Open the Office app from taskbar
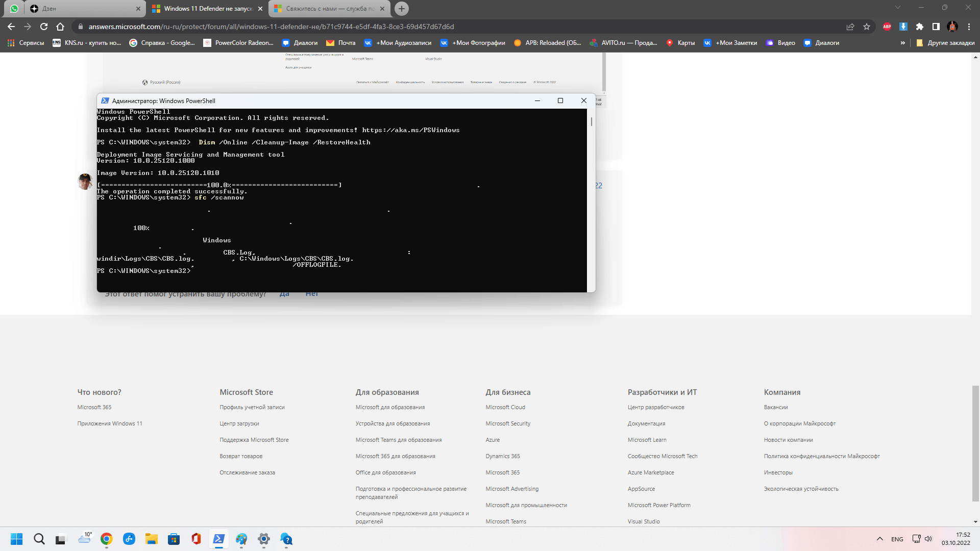Screen dimensions: 980x551 coord(196,539)
